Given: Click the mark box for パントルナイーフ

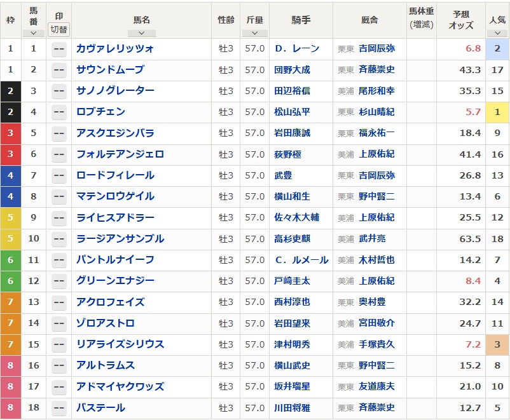Looking at the screenshot, I should point(59,260).
